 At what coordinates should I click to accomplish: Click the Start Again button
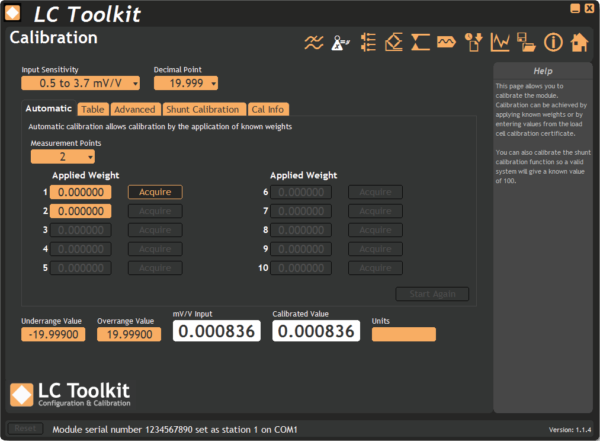[x=432, y=294]
